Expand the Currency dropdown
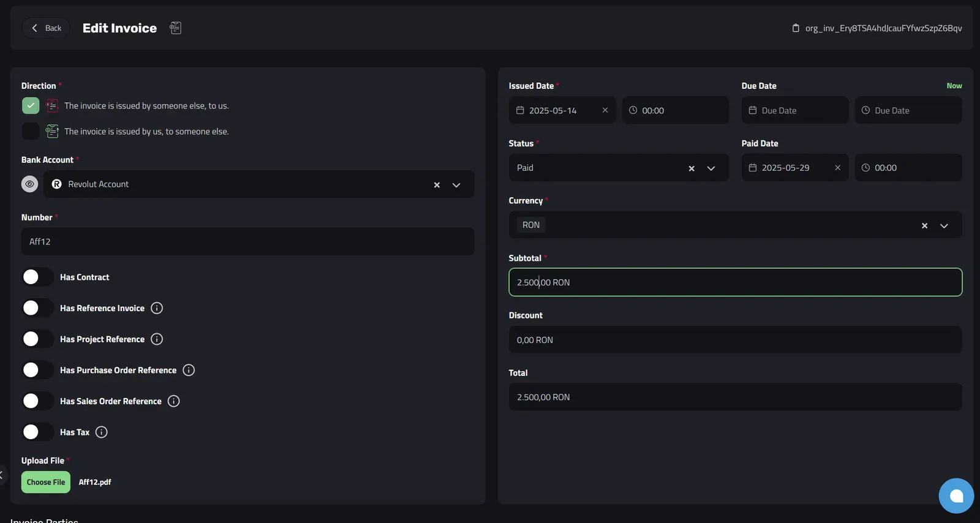 coord(944,226)
